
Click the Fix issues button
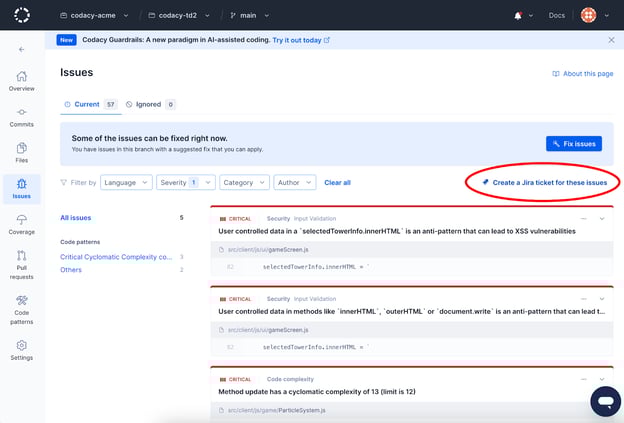pos(574,144)
